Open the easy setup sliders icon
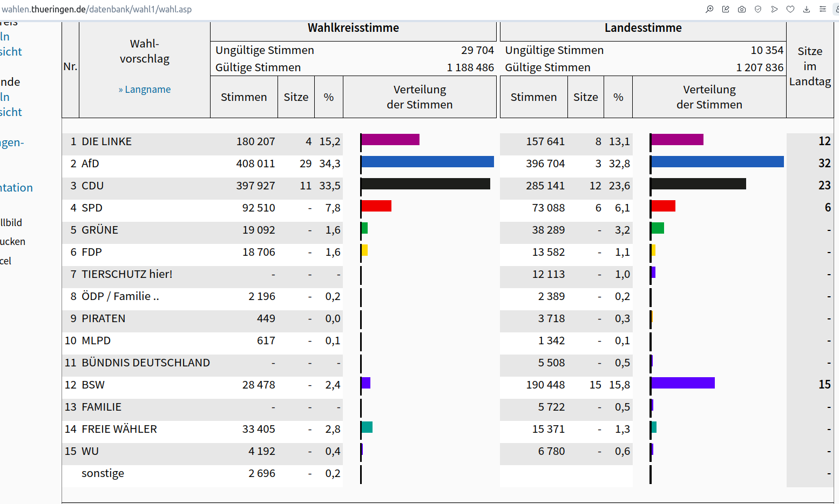 coord(823,9)
